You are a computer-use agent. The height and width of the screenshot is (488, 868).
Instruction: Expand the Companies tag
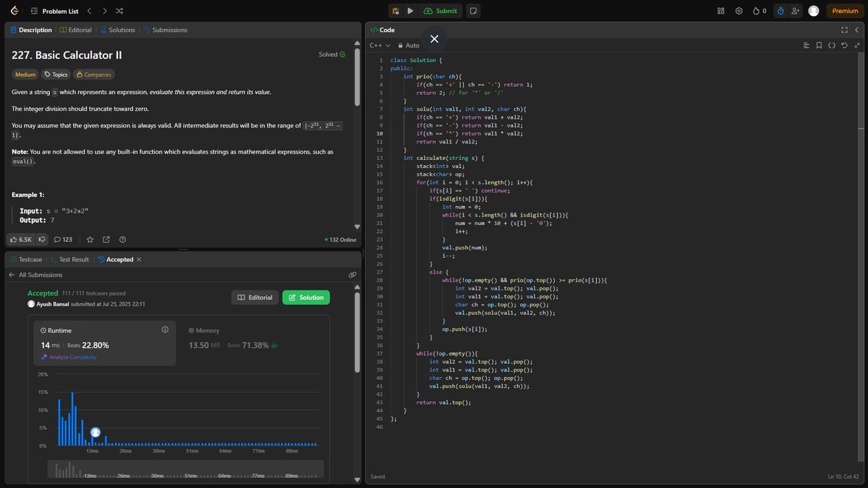[94, 74]
